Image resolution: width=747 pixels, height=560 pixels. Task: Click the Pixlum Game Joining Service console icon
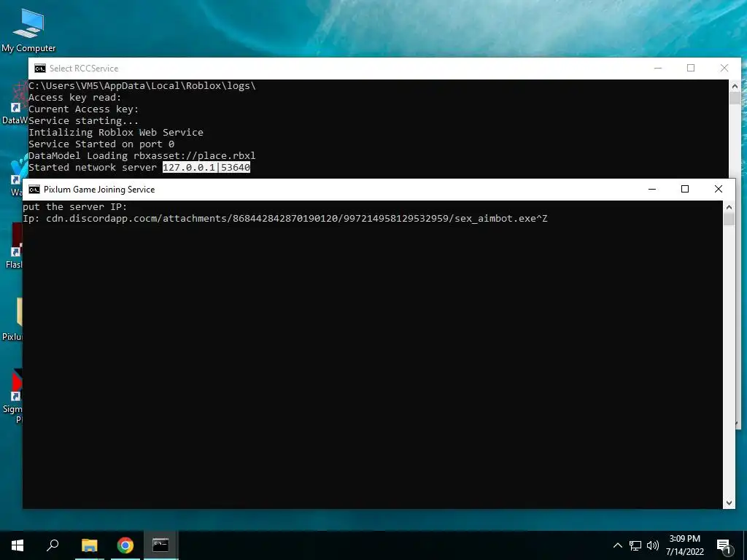(34, 190)
